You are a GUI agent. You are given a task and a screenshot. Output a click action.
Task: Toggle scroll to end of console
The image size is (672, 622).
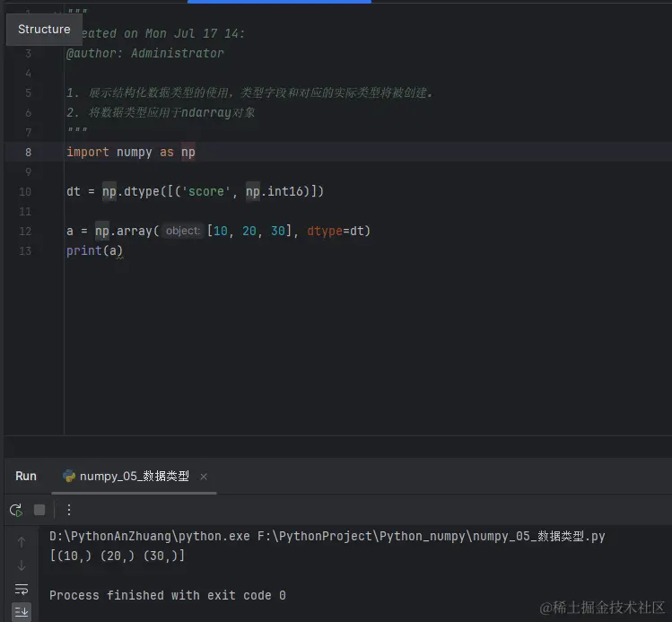[x=22, y=612]
